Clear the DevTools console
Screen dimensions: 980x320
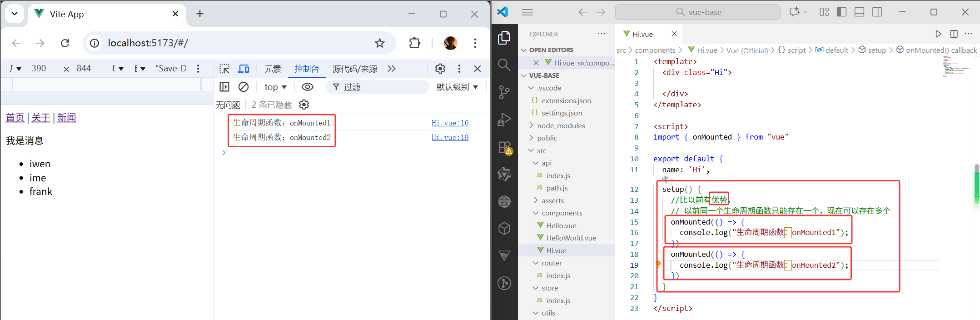244,87
